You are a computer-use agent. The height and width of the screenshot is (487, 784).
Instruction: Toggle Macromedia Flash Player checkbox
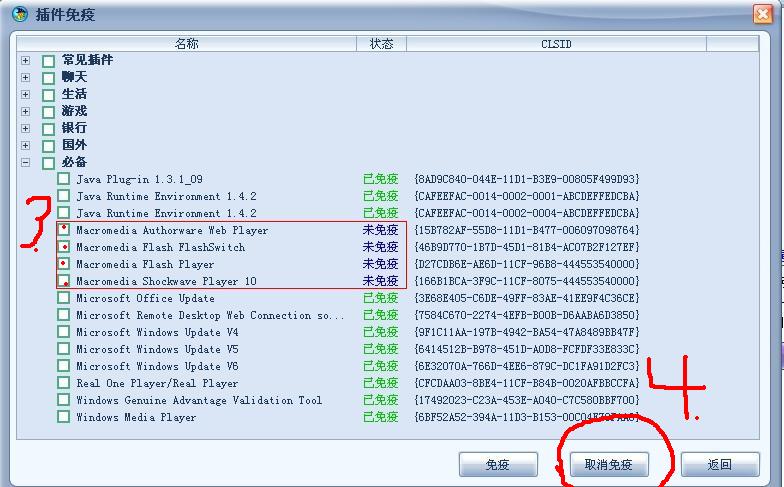click(x=64, y=264)
